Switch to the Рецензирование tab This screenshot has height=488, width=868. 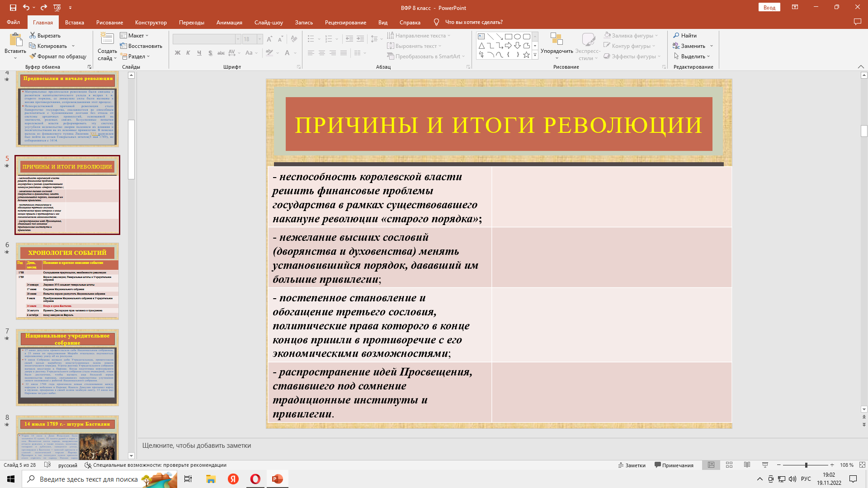pyautogui.click(x=345, y=22)
